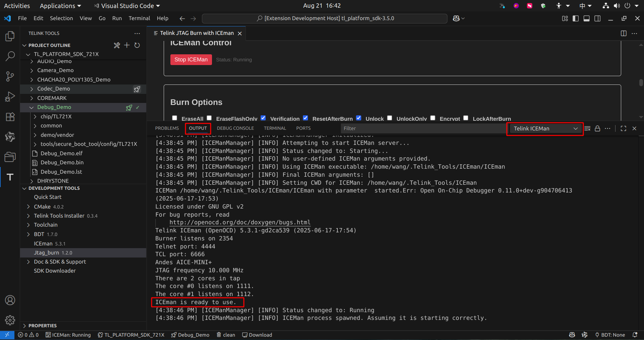Screen dimensions: 644x340
Task: Click the lock icon in Output panel
Action: 597,128
